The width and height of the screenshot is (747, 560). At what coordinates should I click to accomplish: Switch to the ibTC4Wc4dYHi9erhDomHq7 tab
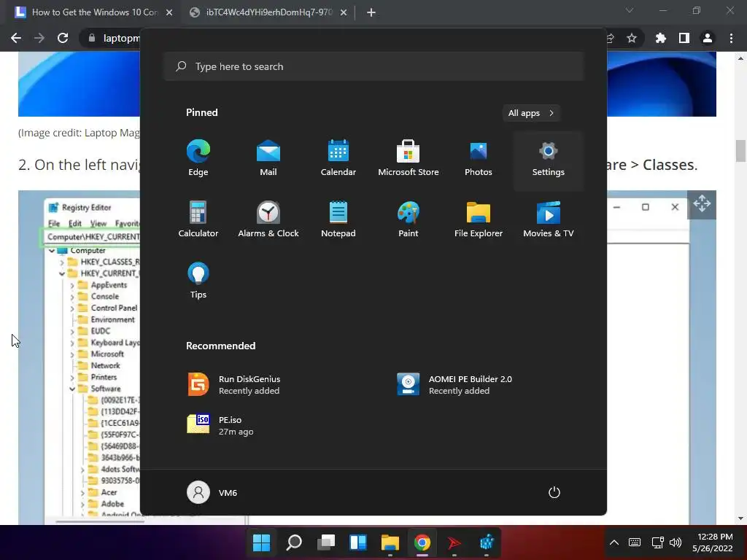pyautogui.click(x=268, y=12)
